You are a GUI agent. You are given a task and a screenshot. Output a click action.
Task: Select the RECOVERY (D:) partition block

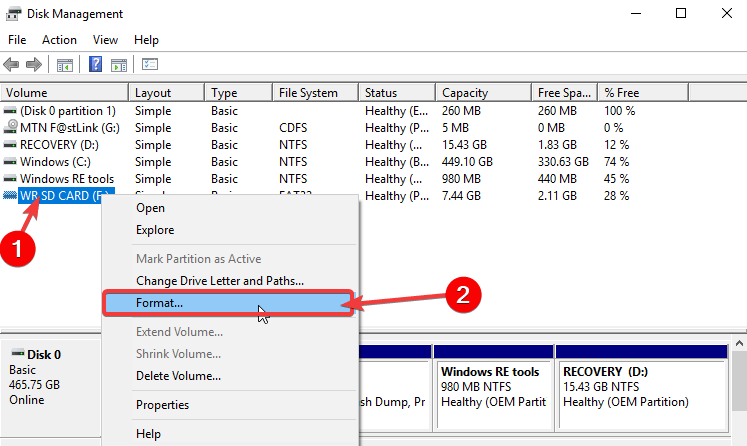pyautogui.click(x=640, y=387)
